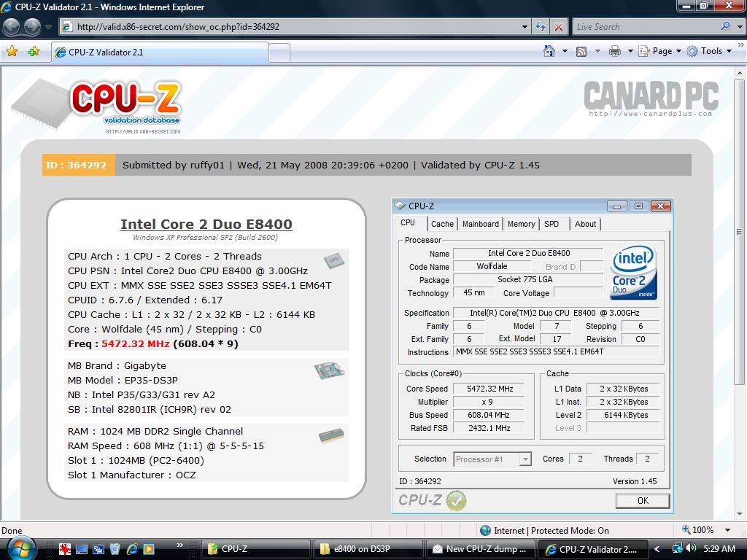Screen dimensions: 747x560
Task: Click the 100% zoom level button
Action: point(698,529)
